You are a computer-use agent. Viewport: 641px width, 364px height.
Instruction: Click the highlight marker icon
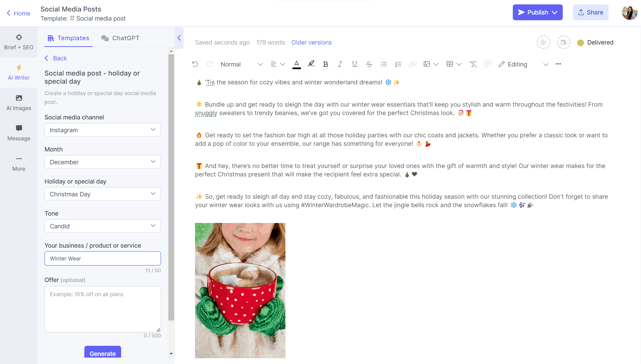[311, 64]
